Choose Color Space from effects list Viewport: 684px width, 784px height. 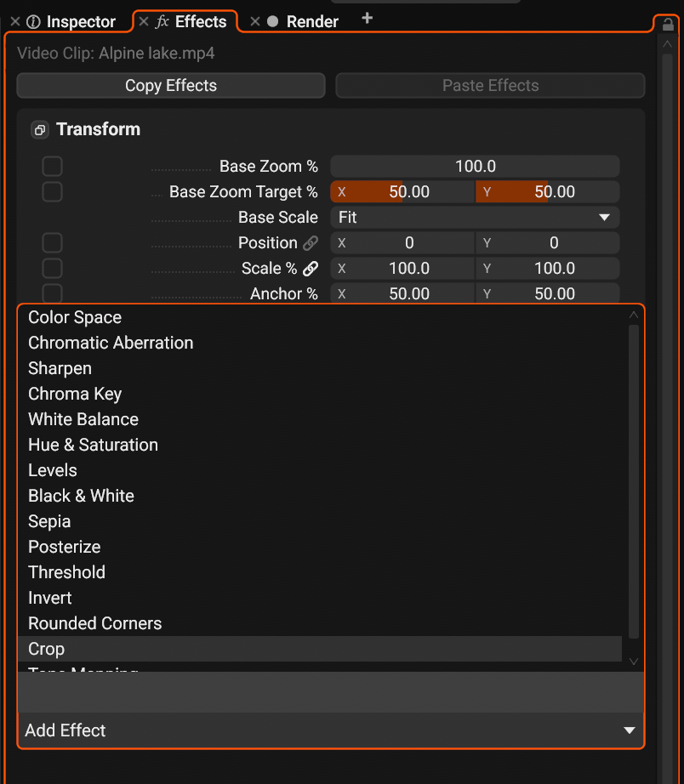[320, 317]
